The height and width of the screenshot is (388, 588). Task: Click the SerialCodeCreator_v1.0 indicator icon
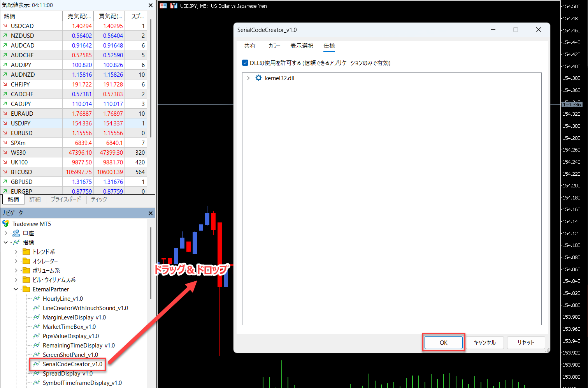coord(37,364)
